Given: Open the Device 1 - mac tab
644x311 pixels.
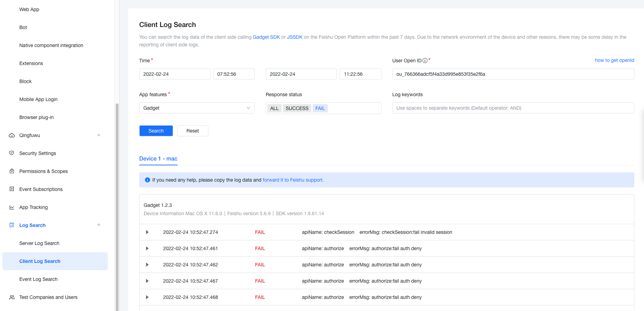Looking at the screenshot, I should (x=158, y=158).
